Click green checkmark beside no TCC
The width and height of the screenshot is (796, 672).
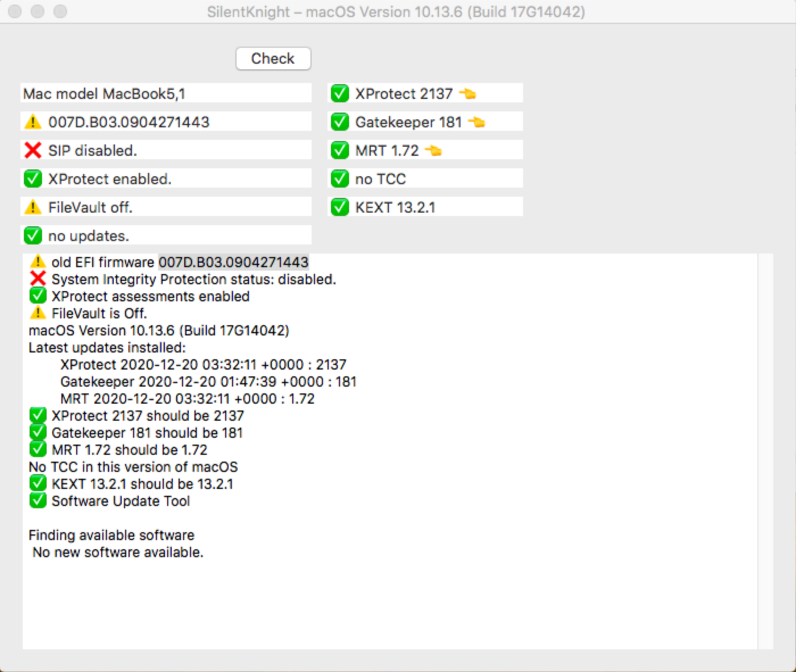coord(340,179)
